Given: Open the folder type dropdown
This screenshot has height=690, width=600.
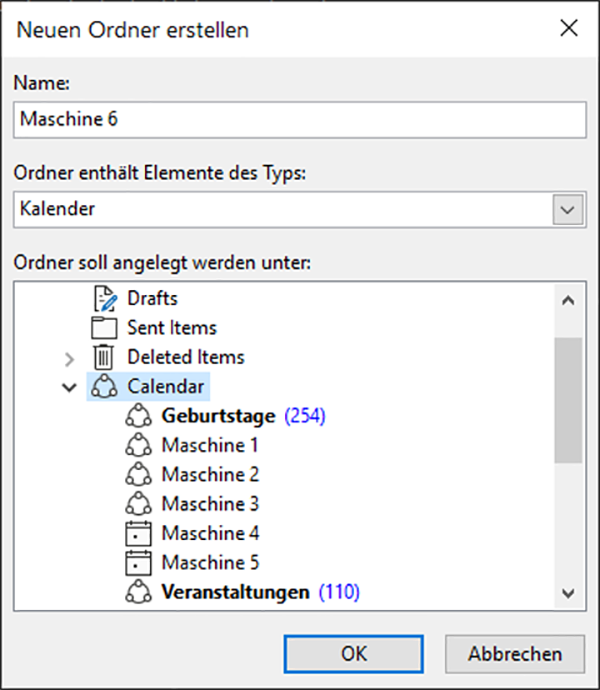Looking at the screenshot, I should pyautogui.click(x=568, y=210).
